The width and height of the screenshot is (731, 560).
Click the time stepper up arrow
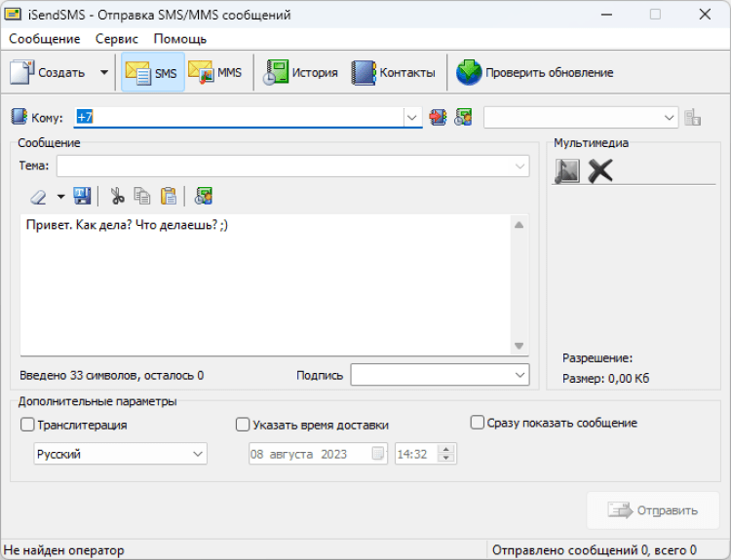click(446, 449)
